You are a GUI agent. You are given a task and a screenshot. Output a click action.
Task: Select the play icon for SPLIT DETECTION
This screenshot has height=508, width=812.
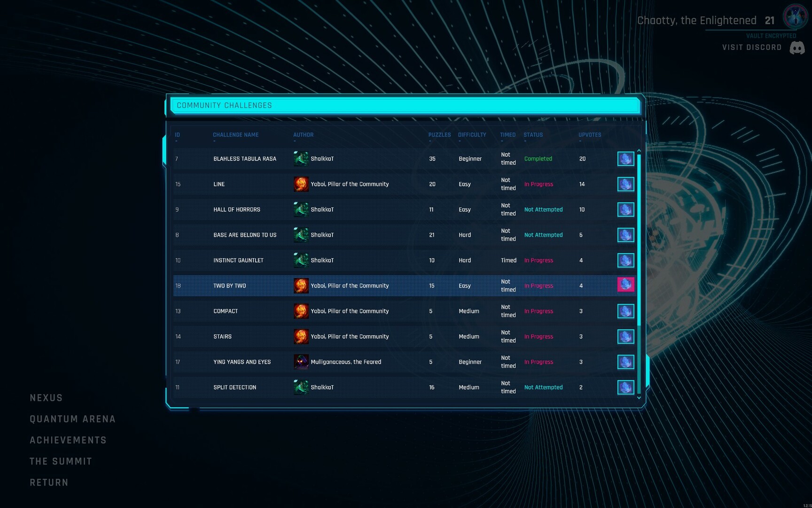[625, 387]
